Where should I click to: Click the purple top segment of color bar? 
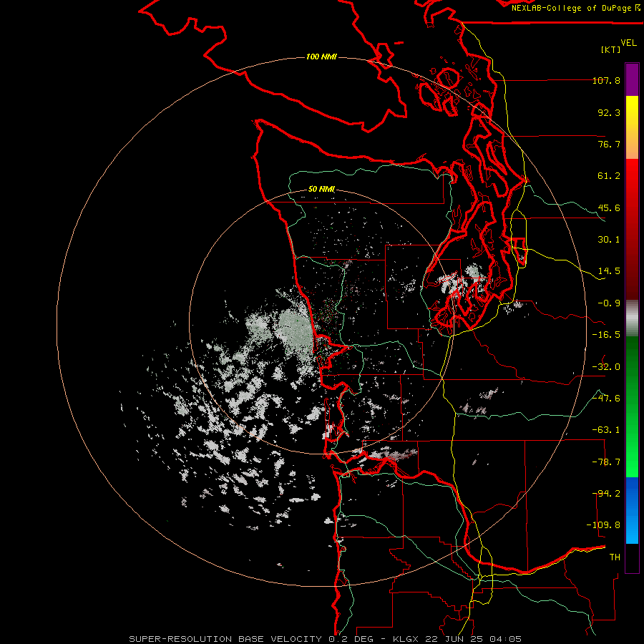coord(632,79)
